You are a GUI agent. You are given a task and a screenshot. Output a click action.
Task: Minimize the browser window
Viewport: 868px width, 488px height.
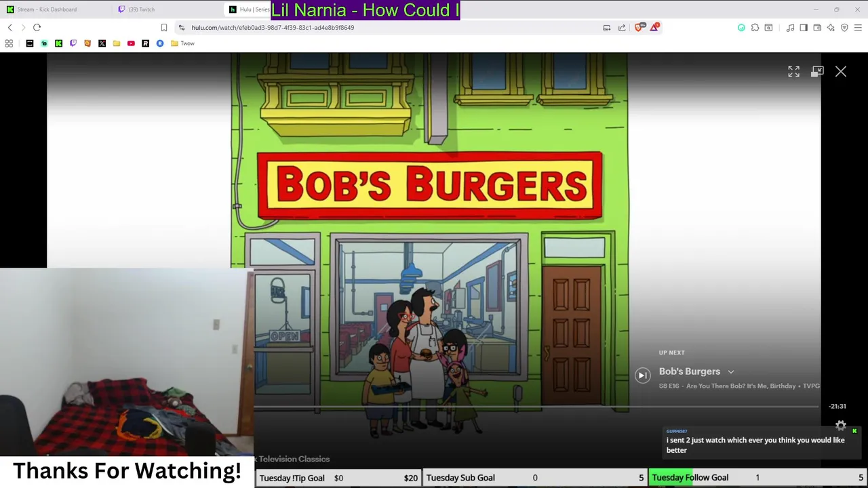coord(816,9)
